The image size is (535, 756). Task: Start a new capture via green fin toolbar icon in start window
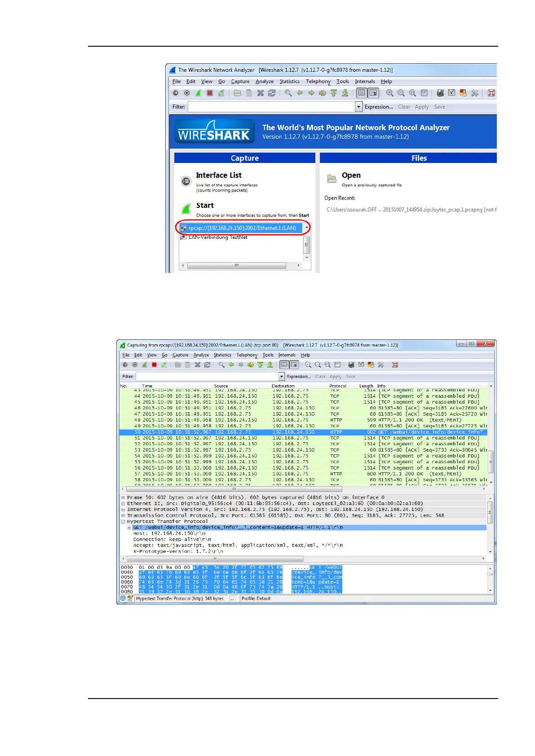(x=198, y=93)
